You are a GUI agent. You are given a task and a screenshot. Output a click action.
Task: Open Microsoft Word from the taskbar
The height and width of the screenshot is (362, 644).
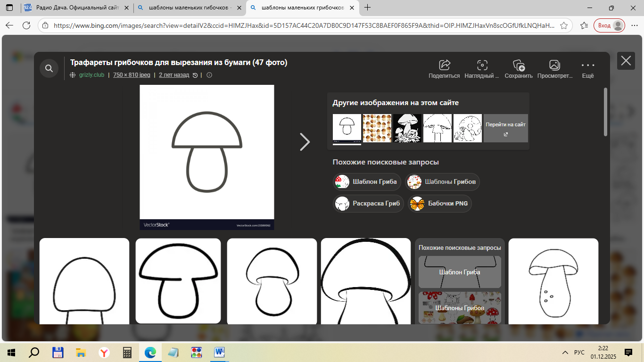pos(220,353)
